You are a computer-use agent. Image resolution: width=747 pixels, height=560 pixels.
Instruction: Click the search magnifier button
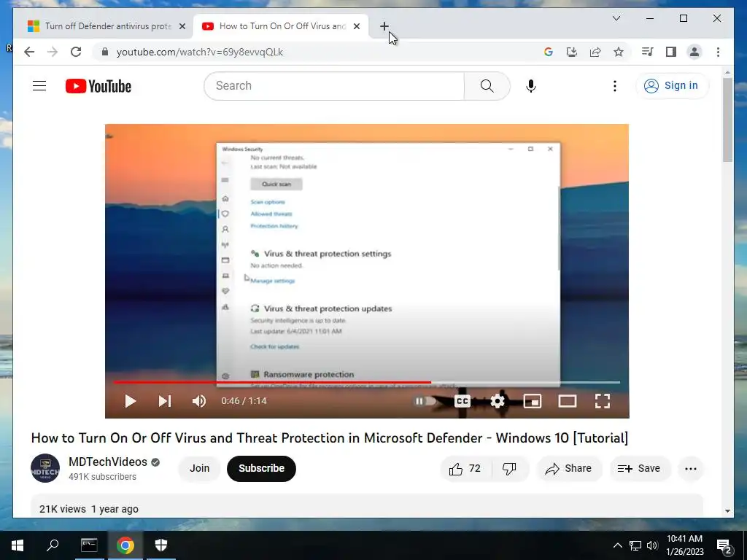(487, 86)
